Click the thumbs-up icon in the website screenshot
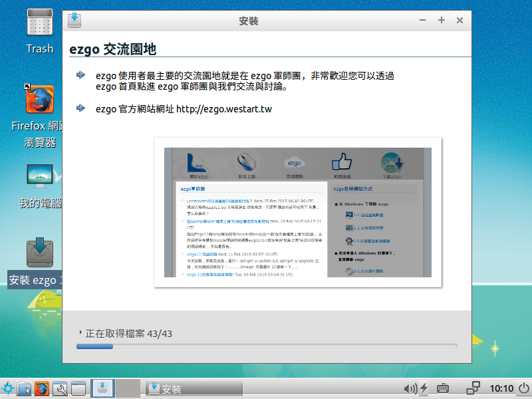532x399 pixels. (x=342, y=162)
